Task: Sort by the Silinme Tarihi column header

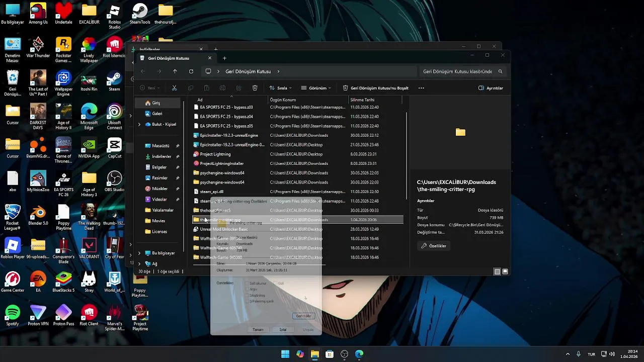Action: 375,100
